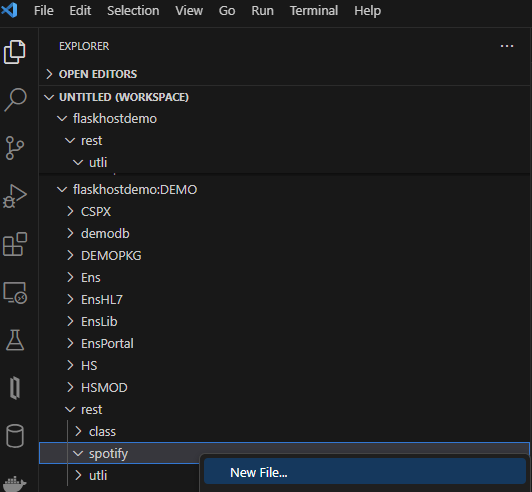Open the Explorer view icon
Viewport: 532px width, 492px height.
15,52
